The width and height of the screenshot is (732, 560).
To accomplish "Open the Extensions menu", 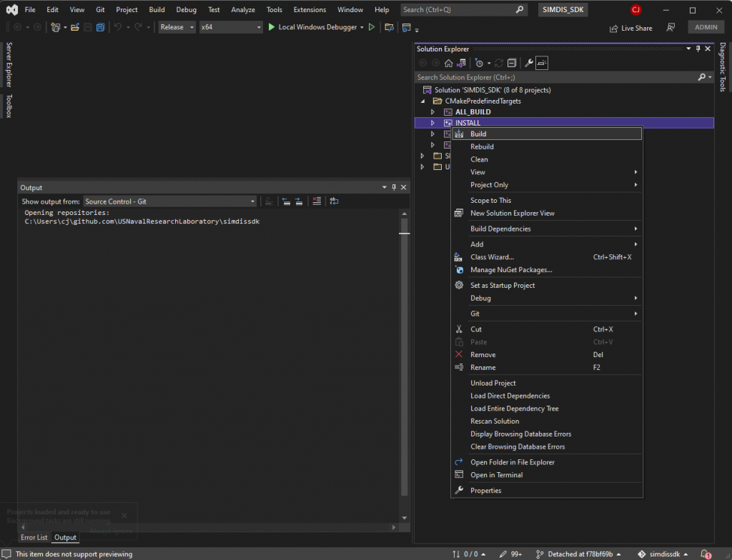I will pos(310,9).
